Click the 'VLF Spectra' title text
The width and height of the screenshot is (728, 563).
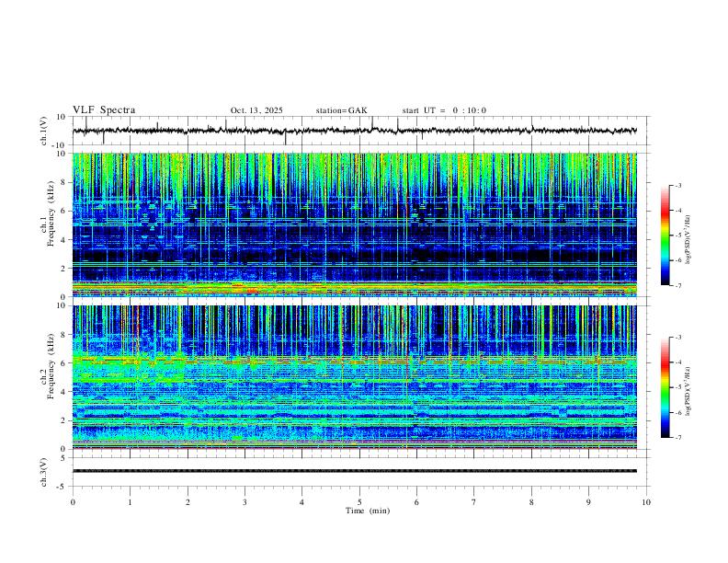(x=104, y=110)
